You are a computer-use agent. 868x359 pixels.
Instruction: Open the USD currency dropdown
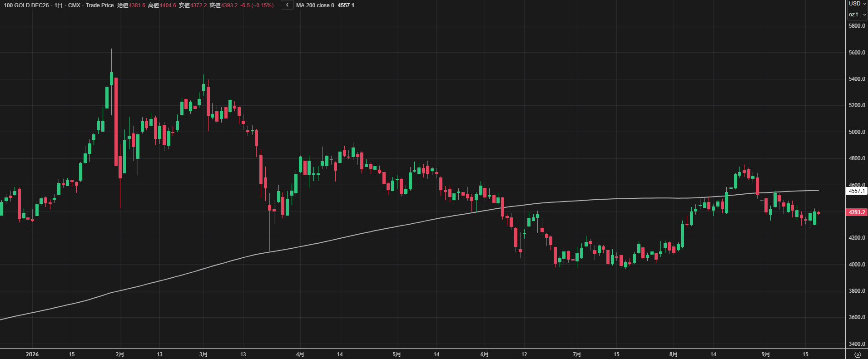(858, 4)
